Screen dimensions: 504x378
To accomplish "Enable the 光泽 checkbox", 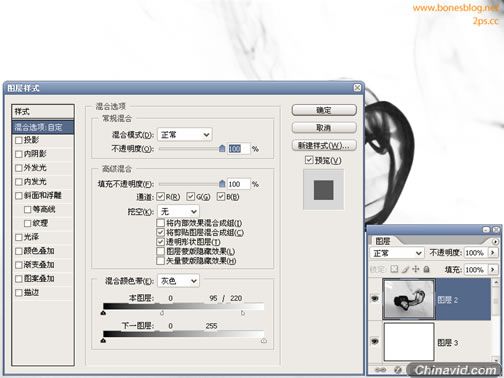I will [x=19, y=237].
